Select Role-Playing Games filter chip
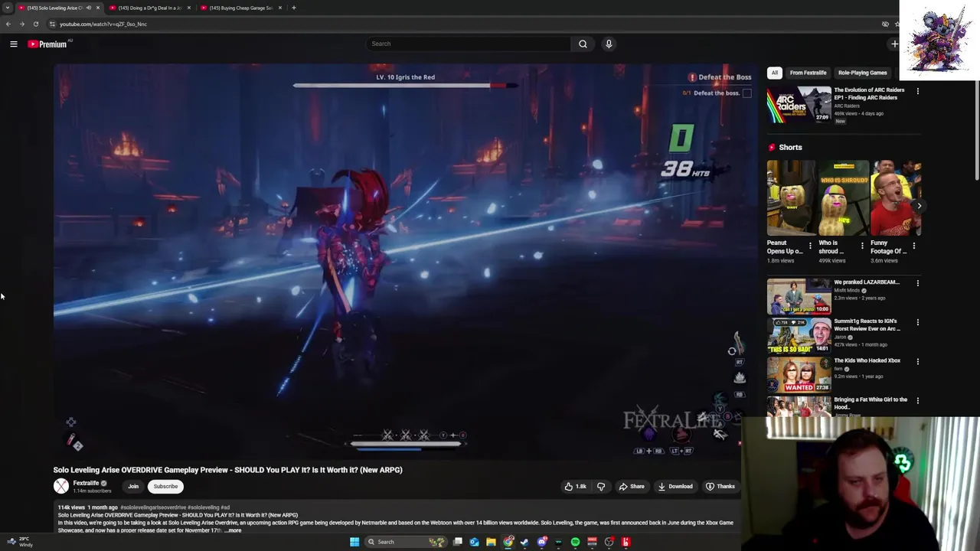 pyautogui.click(x=862, y=73)
